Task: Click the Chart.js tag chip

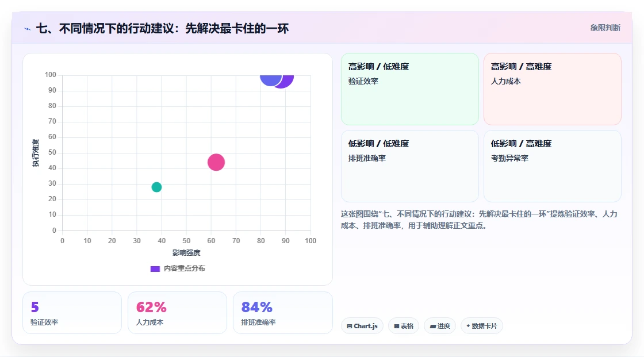Action: point(362,326)
